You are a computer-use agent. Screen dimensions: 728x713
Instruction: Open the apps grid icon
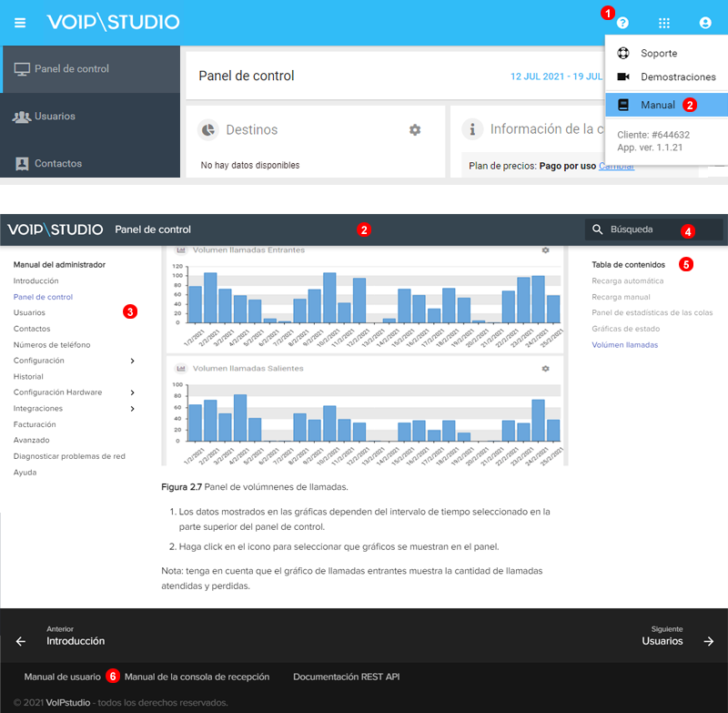click(664, 23)
